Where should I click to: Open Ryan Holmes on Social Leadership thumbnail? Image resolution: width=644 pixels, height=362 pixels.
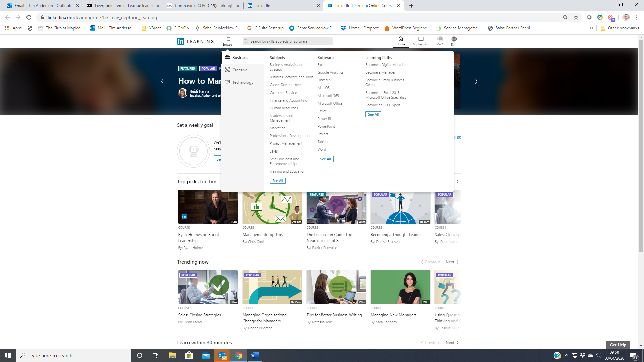click(x=208, y=207)
